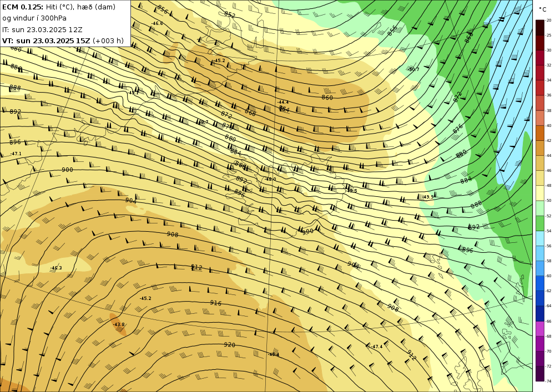The width and height of the screenshot is (555, 392).
Task: Click the '-74' label at the legend bottom
Action: tap(548, 381)
